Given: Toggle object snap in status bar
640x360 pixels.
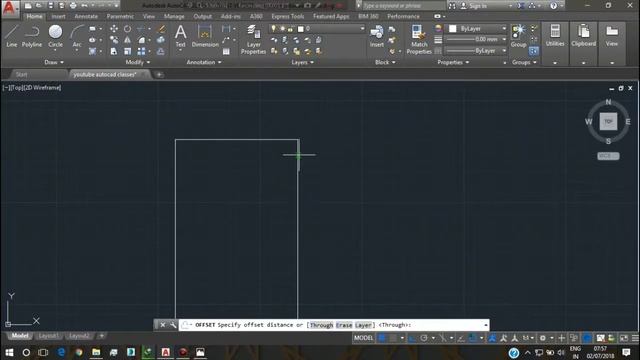Looking at the screenshot, I should point(473,338).
